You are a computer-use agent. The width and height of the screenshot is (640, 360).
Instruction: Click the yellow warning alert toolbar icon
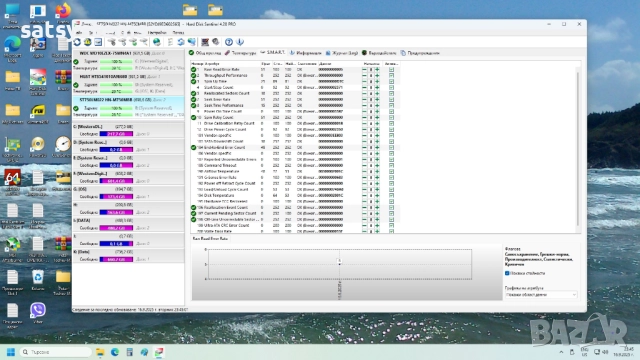click(x=88, y=42)
